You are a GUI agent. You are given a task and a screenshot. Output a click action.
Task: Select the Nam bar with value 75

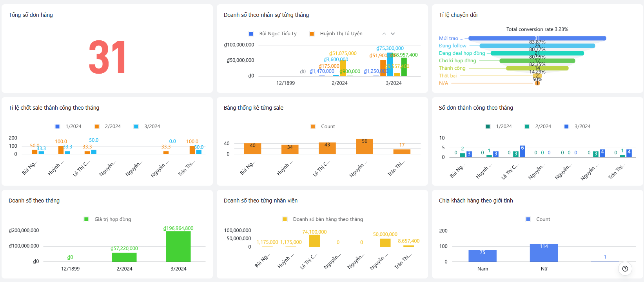[483, 256]
